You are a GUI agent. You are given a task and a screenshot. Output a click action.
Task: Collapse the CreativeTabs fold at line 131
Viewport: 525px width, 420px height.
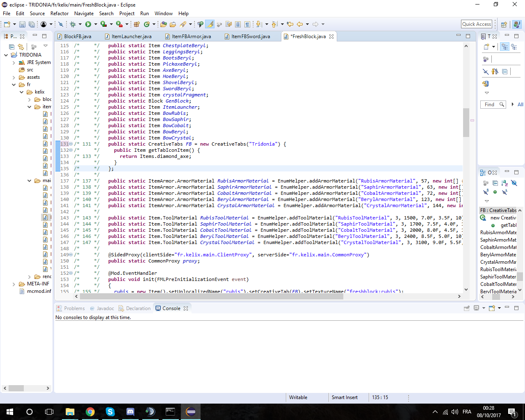point(71,144)
